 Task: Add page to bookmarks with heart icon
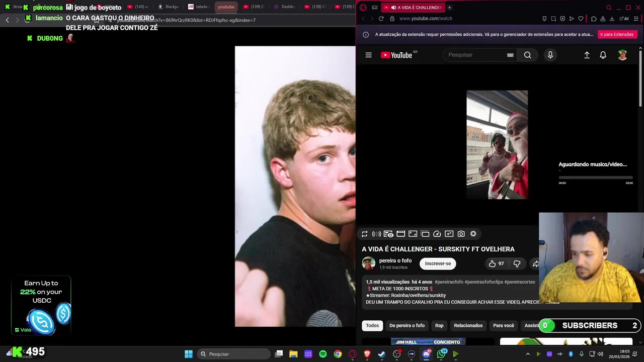[x=581, y=19]
